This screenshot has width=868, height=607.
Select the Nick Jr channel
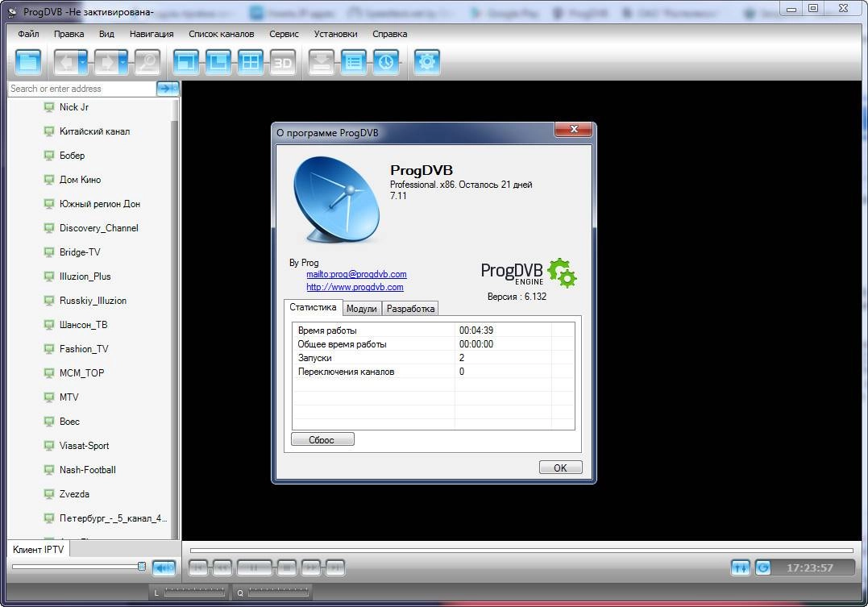pyautogui.click(x=74, y=107)
